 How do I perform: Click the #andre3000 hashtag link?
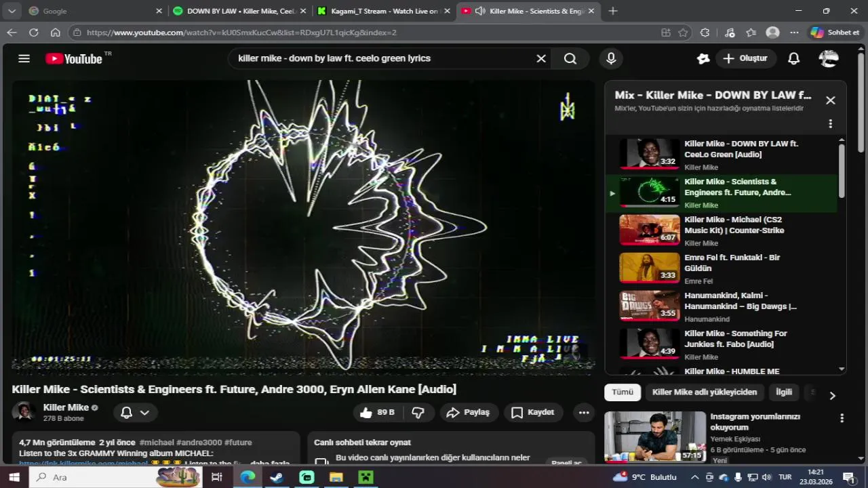coord(199,442)
